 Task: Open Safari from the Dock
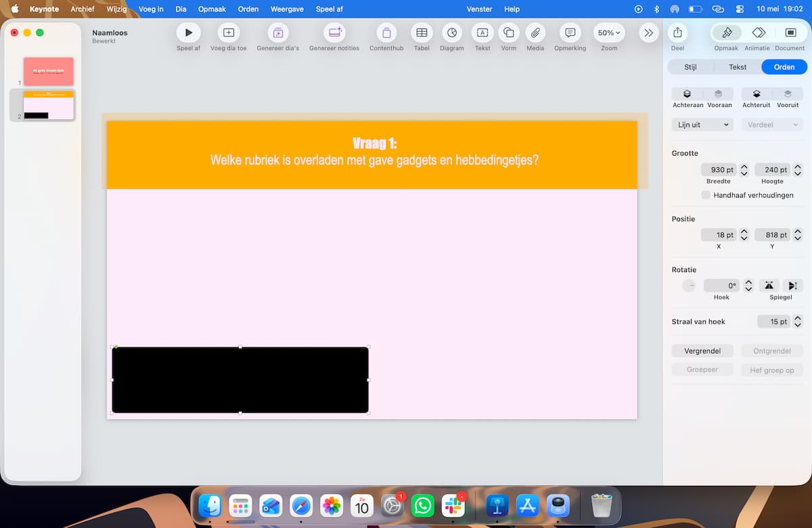pos(301,506)
